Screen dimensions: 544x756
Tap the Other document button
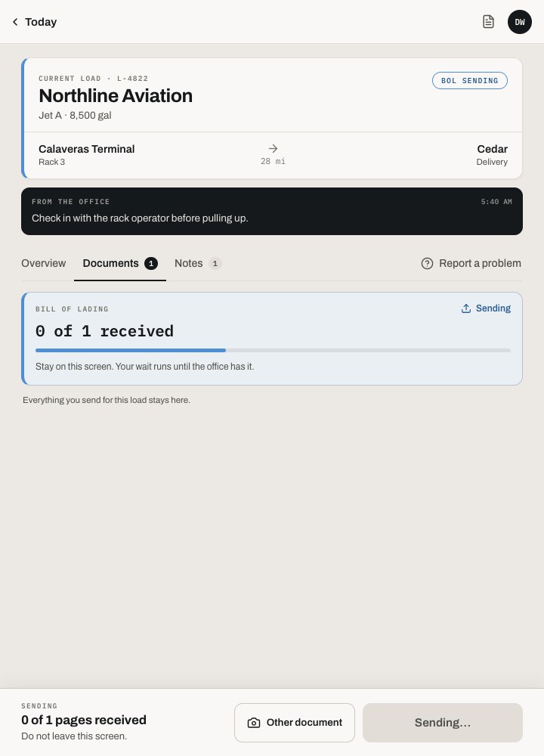click(295, 723)
